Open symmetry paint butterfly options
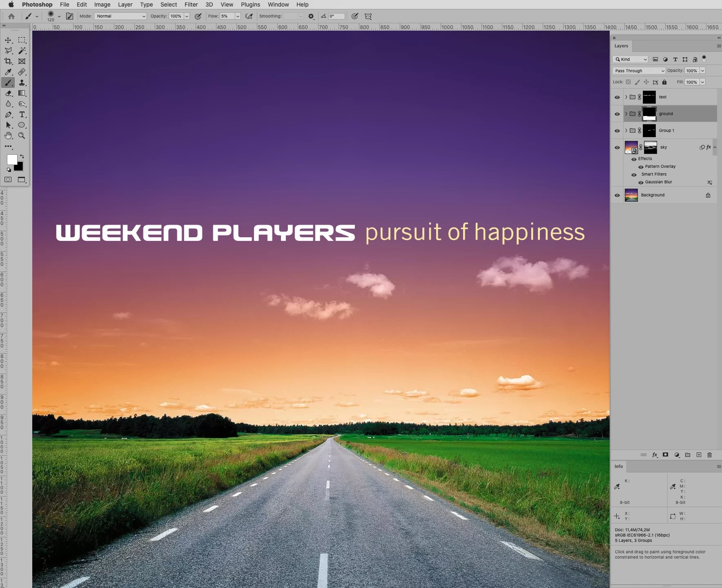This screenshot has height=588, width=722. pos(368,16)
